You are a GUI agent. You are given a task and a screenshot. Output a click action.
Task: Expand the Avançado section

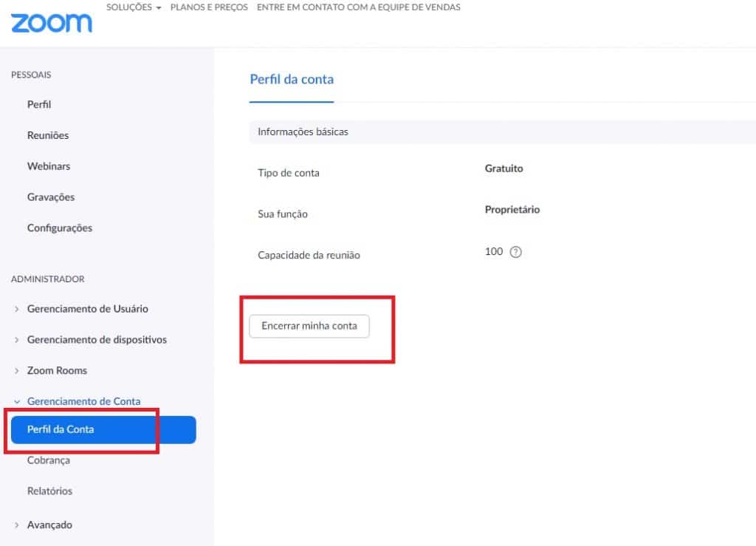click(x=49, y=525)
